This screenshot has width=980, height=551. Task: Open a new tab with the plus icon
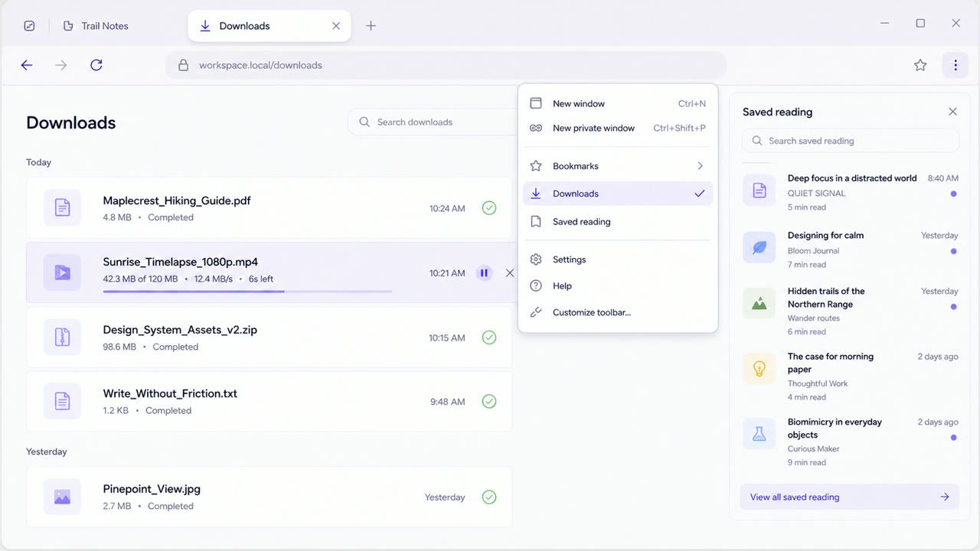tap(371, 26)
